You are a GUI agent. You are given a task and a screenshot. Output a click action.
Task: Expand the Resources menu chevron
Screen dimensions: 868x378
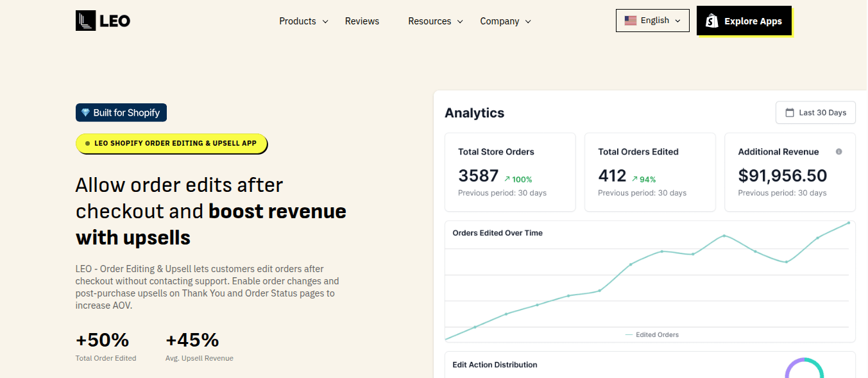point(460,22)
